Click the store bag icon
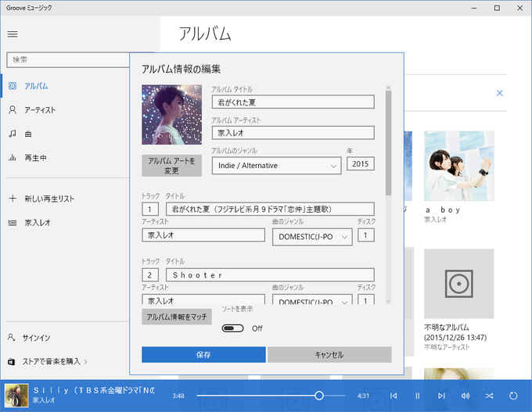The image size is (532, 412). [x=12, y=361]
